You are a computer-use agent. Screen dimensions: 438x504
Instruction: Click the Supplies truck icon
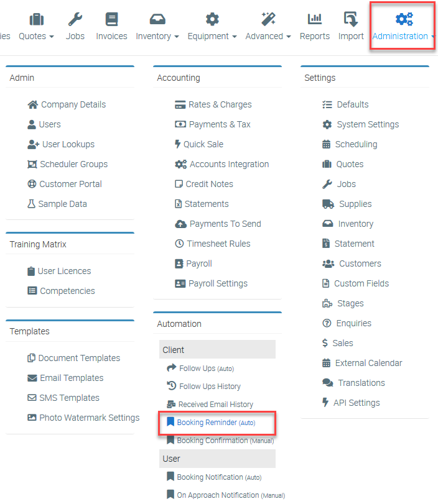(x=328, y=204)
